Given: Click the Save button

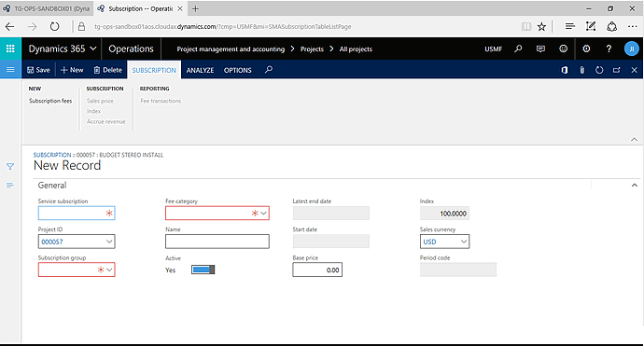Looking at the screenshot, I should pos(38,70).
